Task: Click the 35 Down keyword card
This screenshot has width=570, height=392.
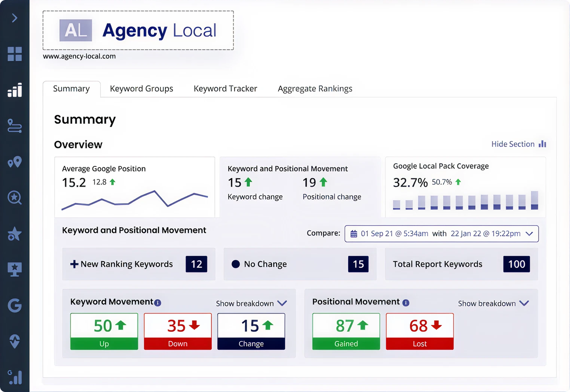Action: coord(178,331)
